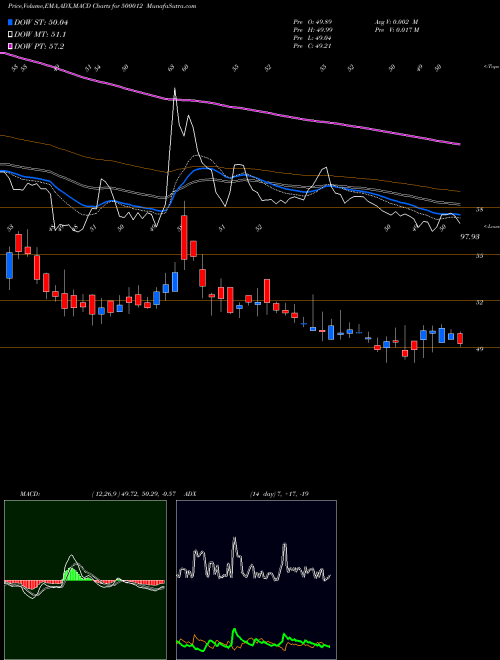The height and width of the screenshot is (660, 500).
Task: Click the 97.93 label beside the chart
Action: pyautogui.click(x=470, y=237)
